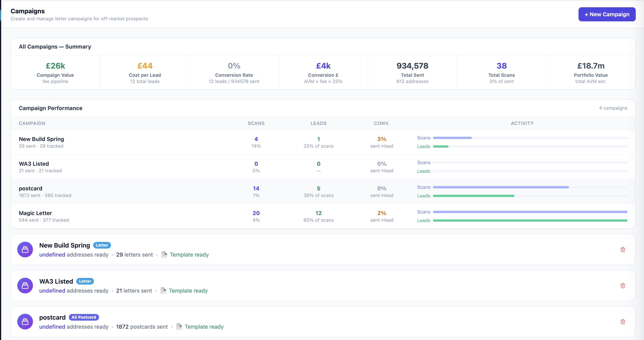This screenshot has height=340, width=644.
Task: Click Magic Letter's 12 leads value
Action: [318, 213]
